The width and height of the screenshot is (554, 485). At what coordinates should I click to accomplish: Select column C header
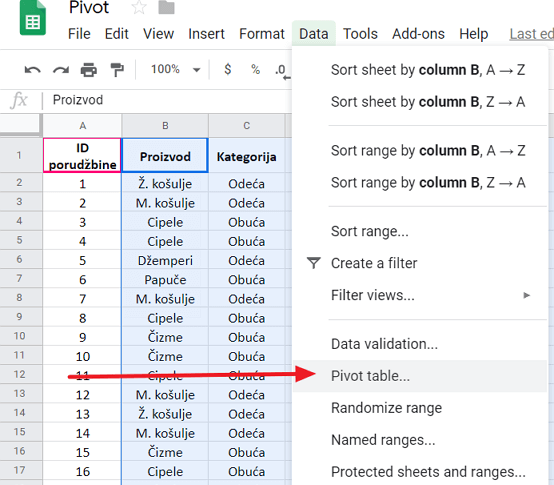pyautogui.click(x=247, y=126)
